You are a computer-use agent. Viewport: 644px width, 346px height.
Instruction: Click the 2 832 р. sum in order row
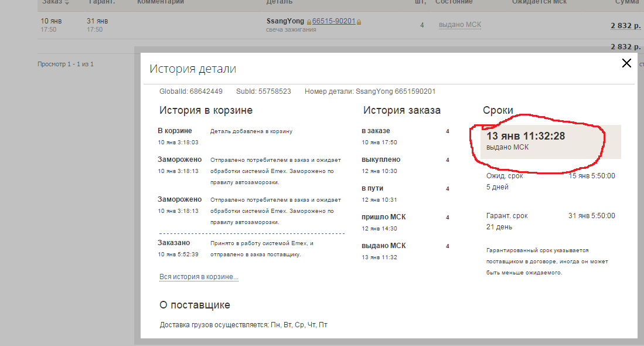click(625, 25)
